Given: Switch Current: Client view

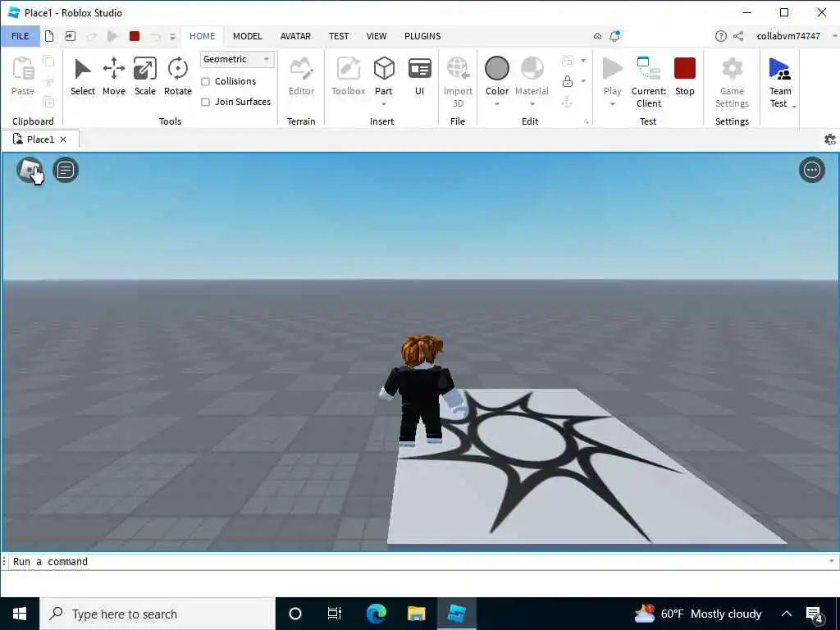Looking at the screenshot, I should [x=648, y=81].
